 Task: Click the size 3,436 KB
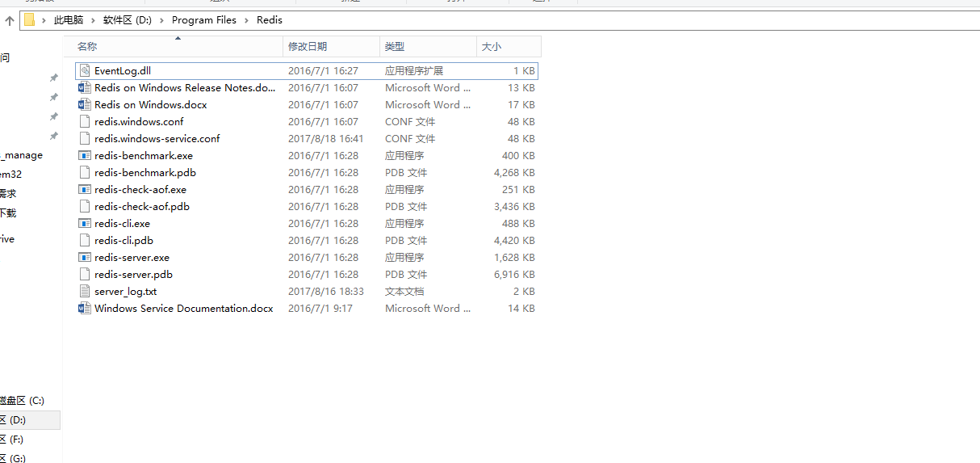514,207
